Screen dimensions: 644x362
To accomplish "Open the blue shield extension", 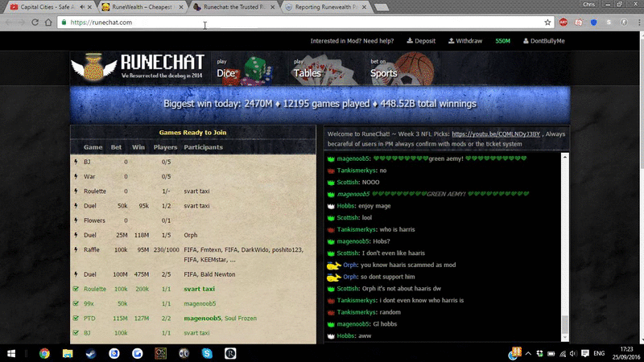I will point(593,23).
